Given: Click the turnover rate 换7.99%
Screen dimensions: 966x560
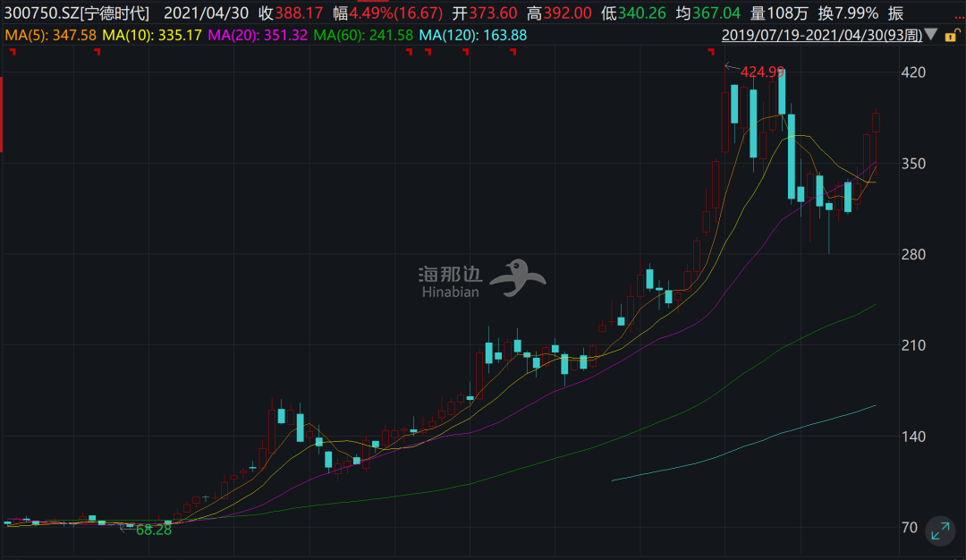Looking at the screenshot, I should click(848, 13).
